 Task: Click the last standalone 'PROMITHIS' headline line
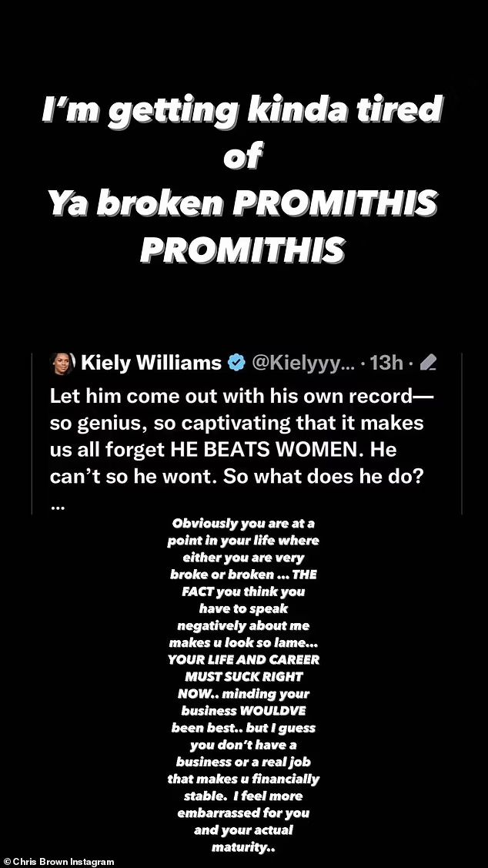243,249
